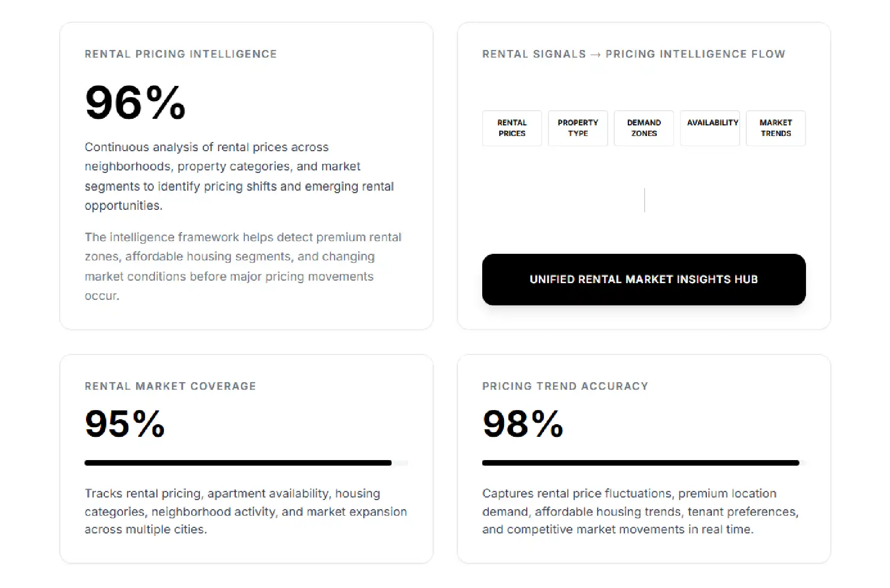Click the Rental Signals flow heading
The height and width of the screenshot is (588, 890).
click(633, 54)
